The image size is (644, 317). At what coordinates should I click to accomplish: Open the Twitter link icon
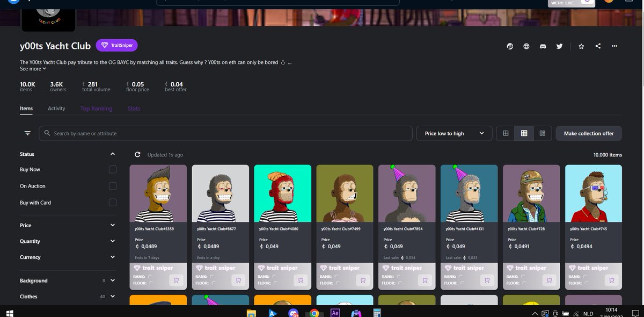(x=560, y=46)
